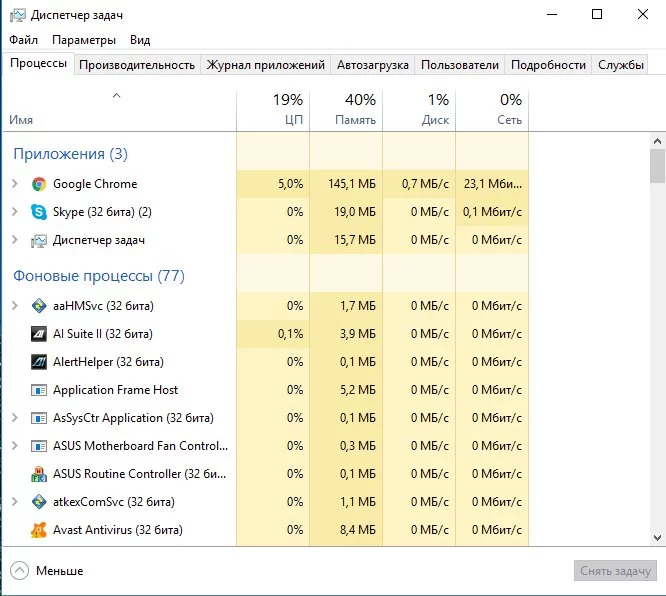Expand the Google Chrome process group
Screen dimensions: 666x596
coord(14,184)
